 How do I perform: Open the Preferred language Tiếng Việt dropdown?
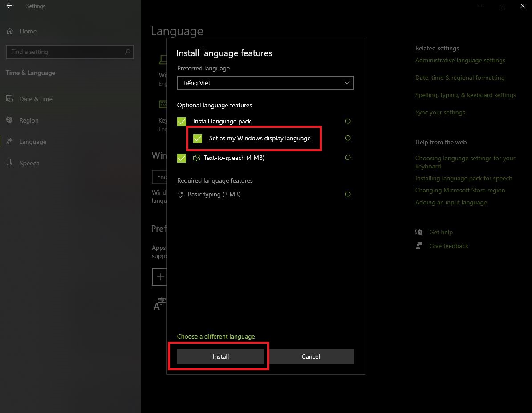click(266, 83)
